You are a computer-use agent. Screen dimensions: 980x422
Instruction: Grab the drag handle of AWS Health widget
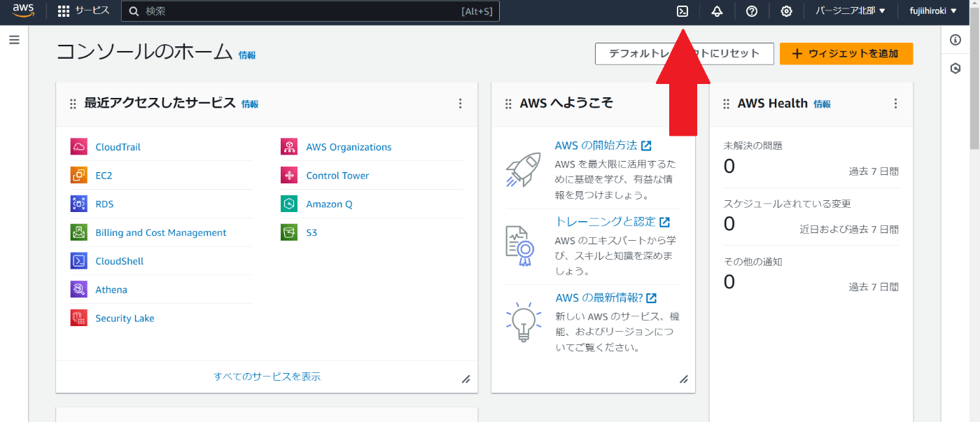[727, 104]
